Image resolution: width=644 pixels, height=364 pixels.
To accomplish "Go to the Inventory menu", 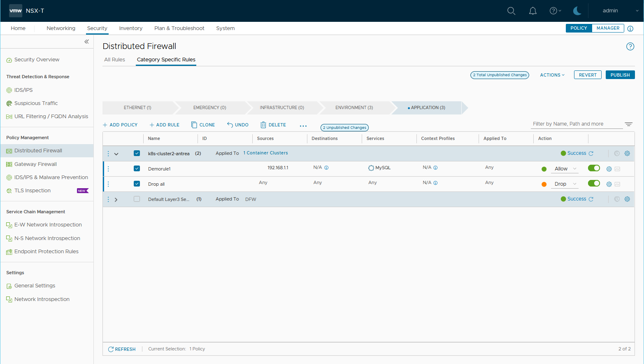I will [x=131, y=28].
